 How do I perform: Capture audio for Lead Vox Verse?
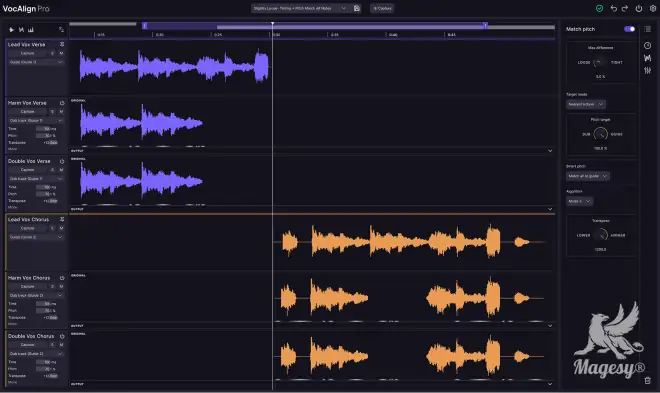(x=27, y=53)
